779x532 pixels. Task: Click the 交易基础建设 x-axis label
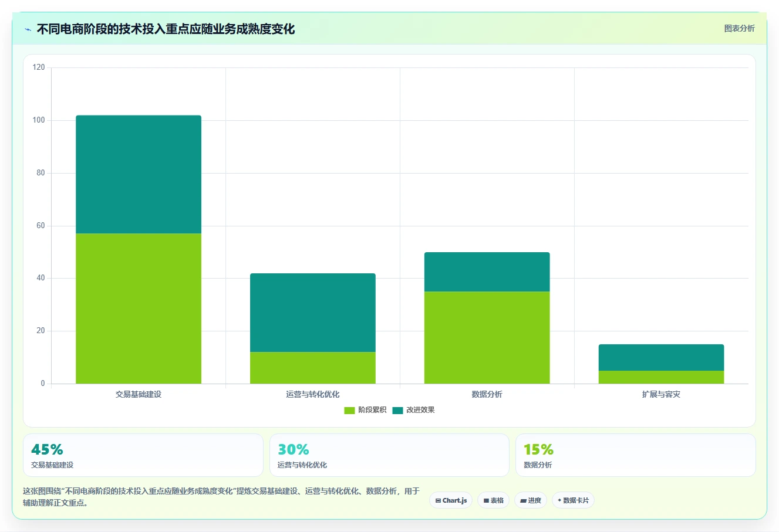[139, 394]
